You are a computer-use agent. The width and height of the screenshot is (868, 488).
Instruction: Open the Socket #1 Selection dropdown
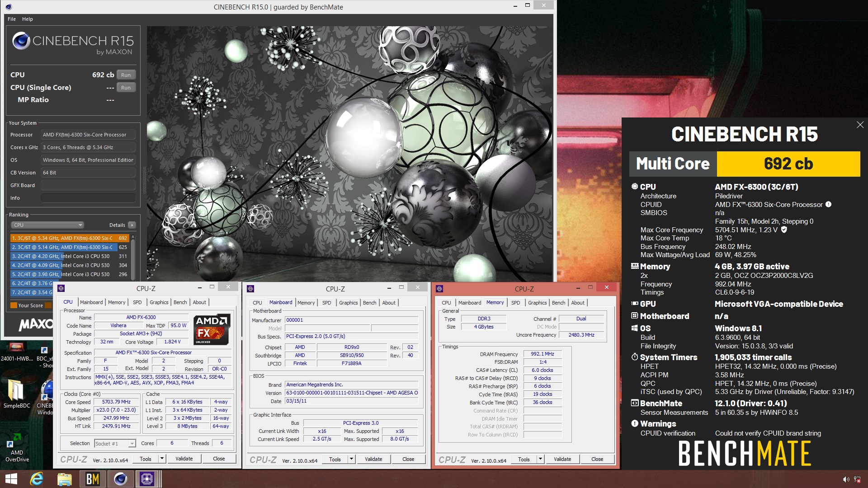pyautogui.click(x=115, y=444)
